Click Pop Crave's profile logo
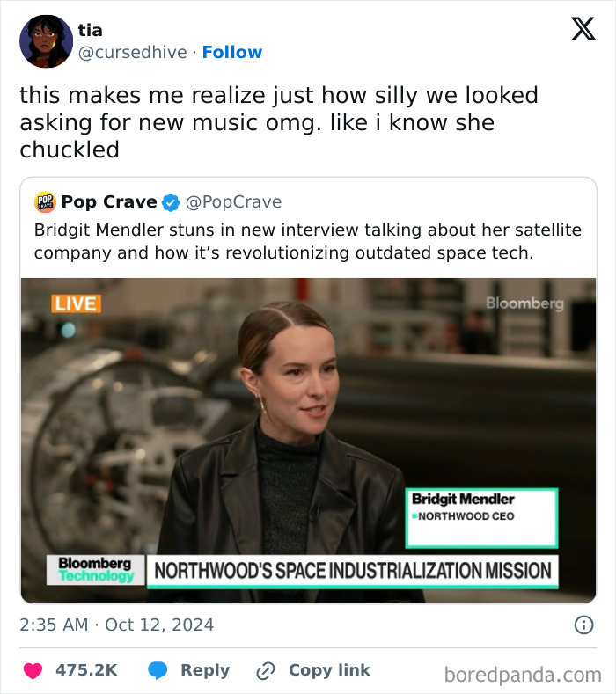Image resolution: width=616 pixels, height=694 pixels. click(45, 202)
